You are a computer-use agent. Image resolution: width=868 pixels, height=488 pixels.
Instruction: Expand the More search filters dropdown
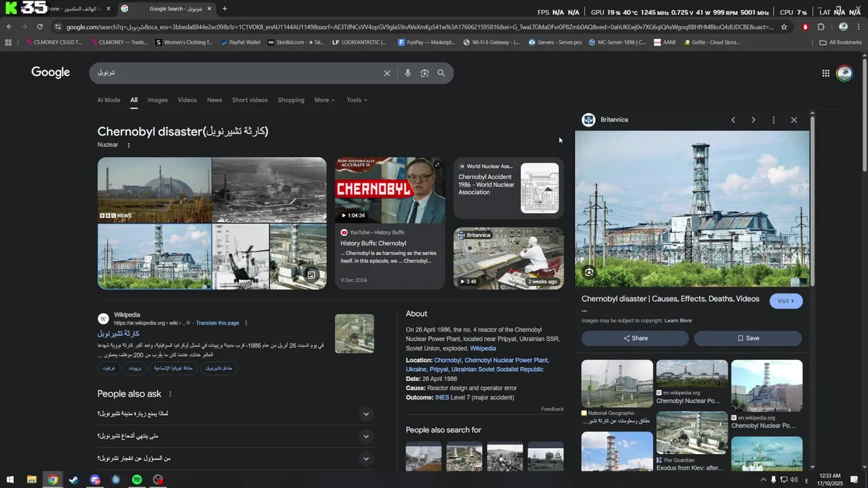pyautogui.click(x=324, y=100)
